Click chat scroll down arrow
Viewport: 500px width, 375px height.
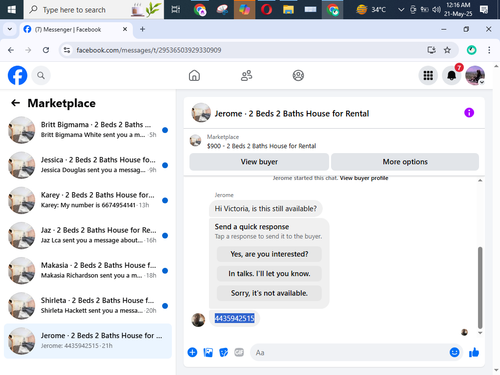[480, 333]
